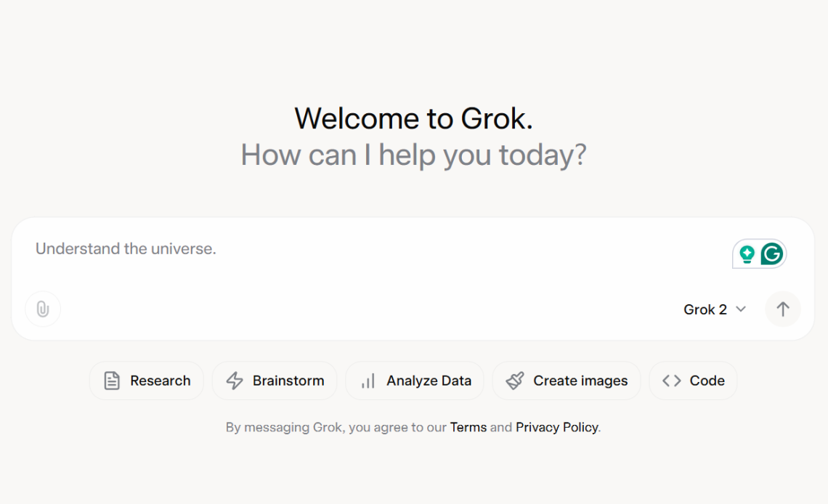Select the Create images suggestion label
Viewport: 828px width, 504px height.
point(580,381)
